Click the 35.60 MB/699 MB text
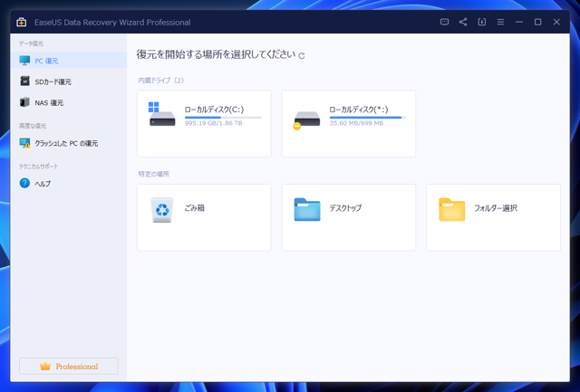Image resolution: width=580 pixels, height=392 pixels. (x=356, y=123)
